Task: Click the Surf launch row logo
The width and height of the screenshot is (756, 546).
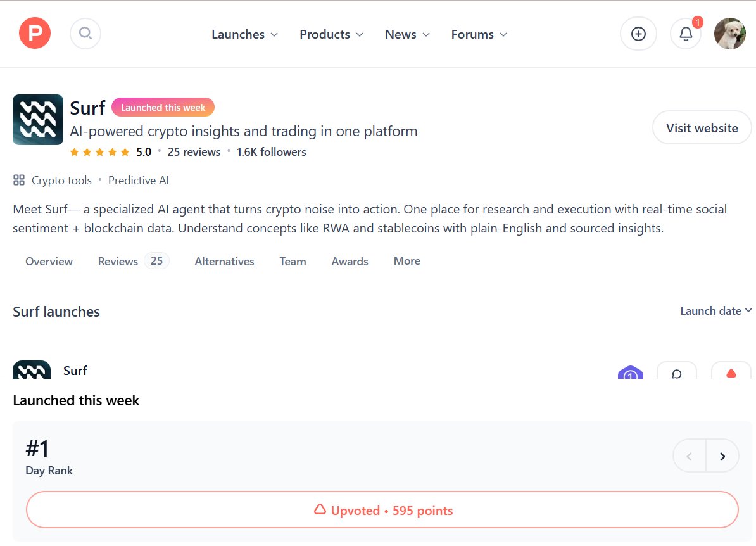Action: (32, 370)
